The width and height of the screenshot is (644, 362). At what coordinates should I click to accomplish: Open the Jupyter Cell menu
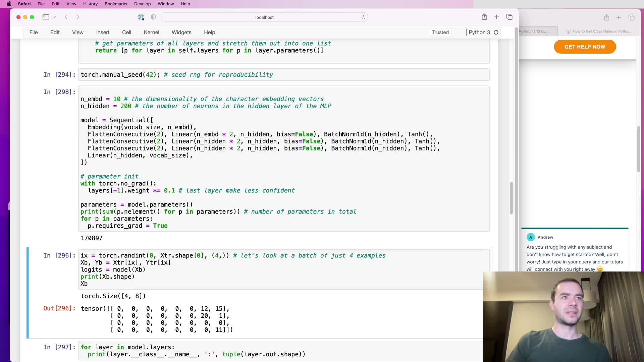coord(126,33)
